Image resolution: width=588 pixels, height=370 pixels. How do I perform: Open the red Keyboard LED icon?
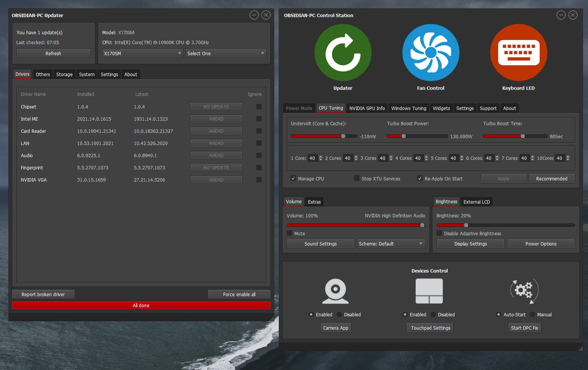518,53
